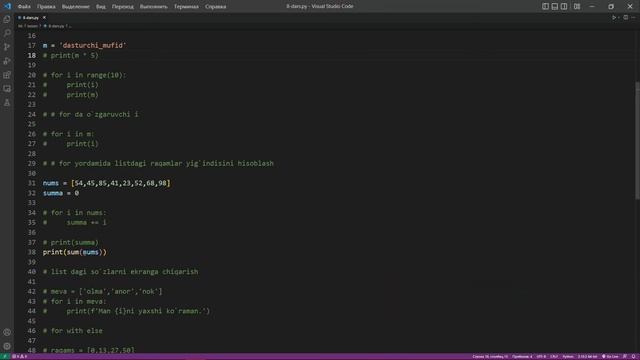Screen dimensions: 640x360
Task: Open Run and Debug view
Action: point(7,61)
